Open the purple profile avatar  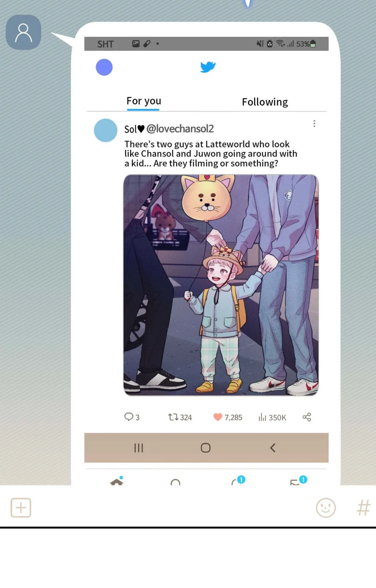[104, 67]
